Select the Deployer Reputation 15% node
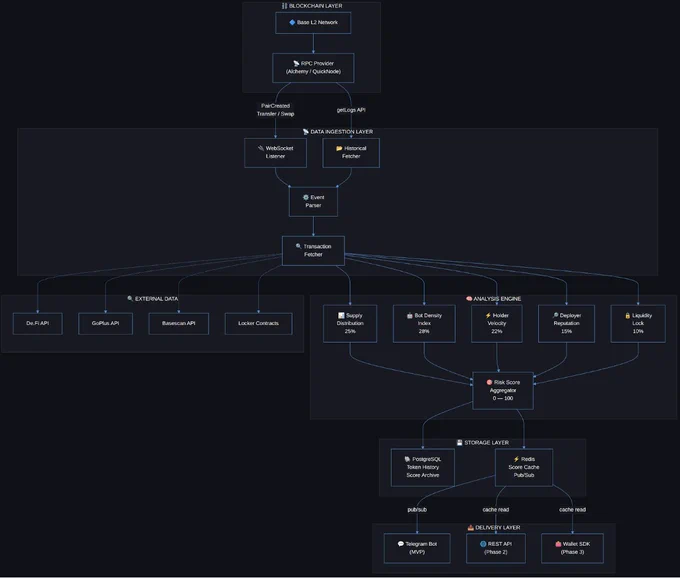 pos(566,323)
